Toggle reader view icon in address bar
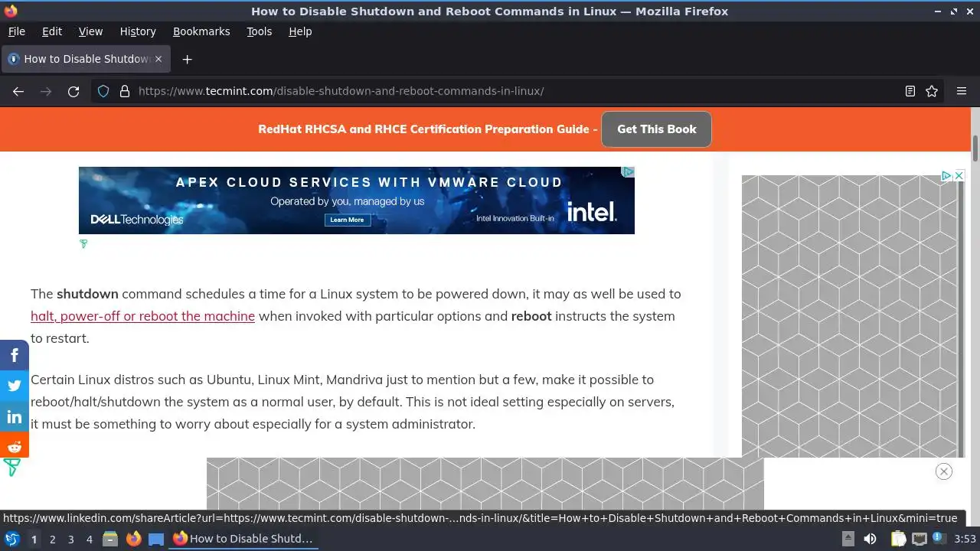980x551 pixels. 910,91
